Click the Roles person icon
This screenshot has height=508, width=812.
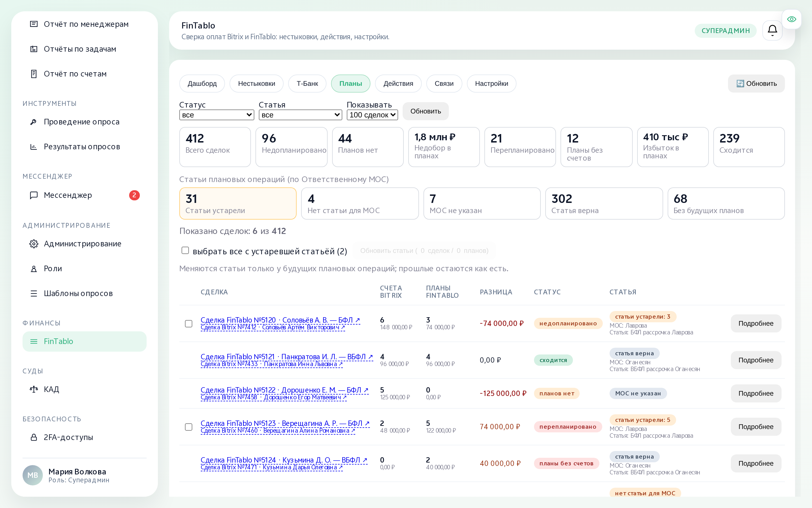coord(34,268)
